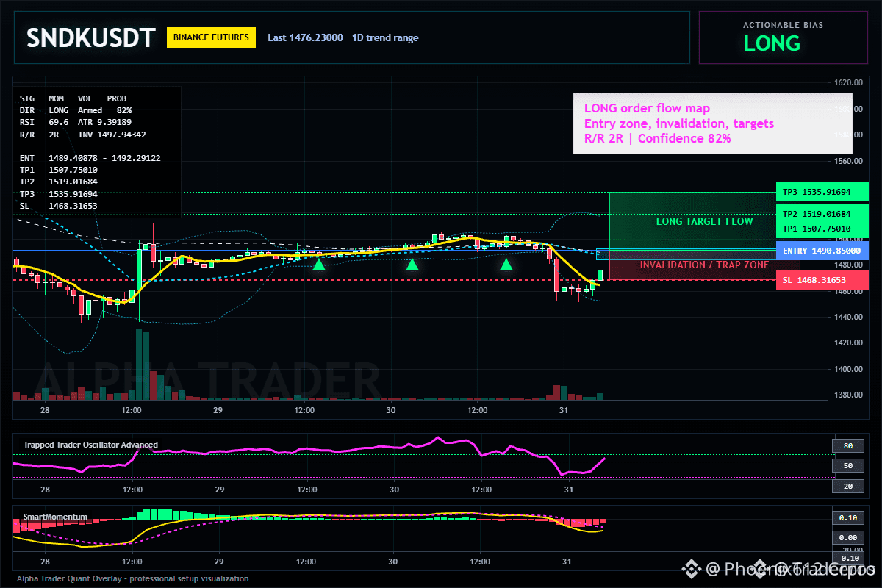Click the DIR LONG Armed 82% stats row

pyautogui.click(x=76, y=110)
